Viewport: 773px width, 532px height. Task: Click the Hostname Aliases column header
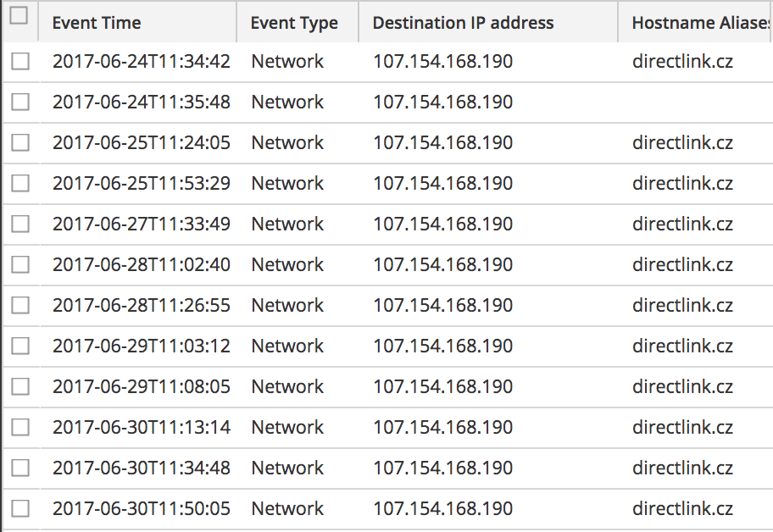[x=700, y=23]
